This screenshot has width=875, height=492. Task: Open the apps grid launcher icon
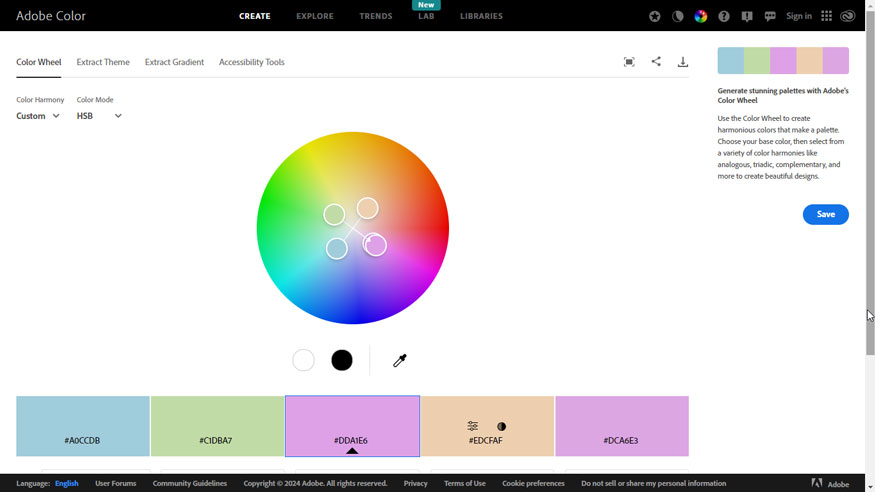(x=826, y=16)
